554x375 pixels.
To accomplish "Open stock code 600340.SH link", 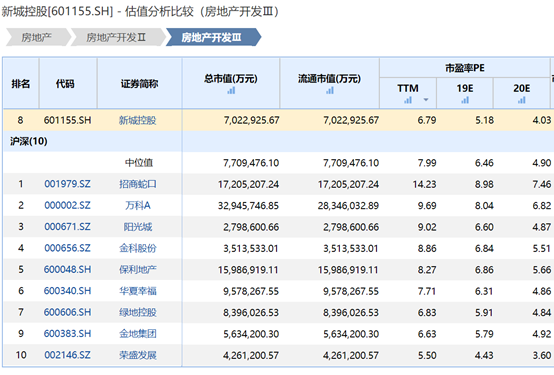I will [67, 291].
